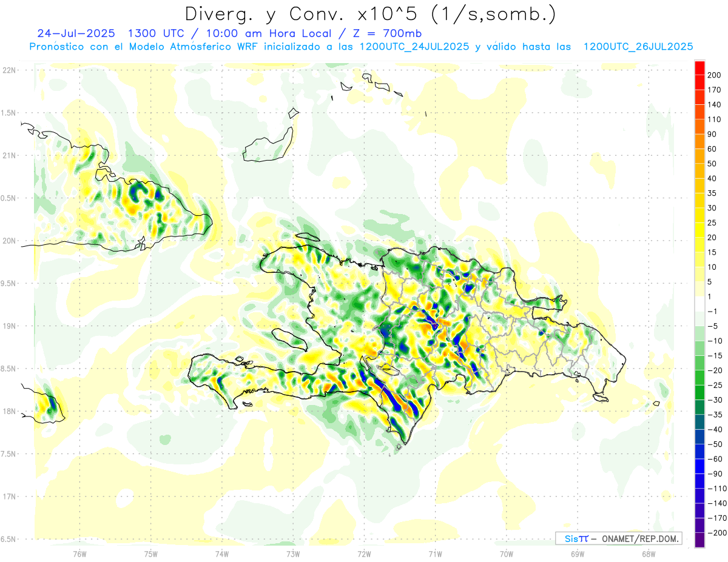Click the '75W' longitude axis label
728x562 pixels.
click(x=150, y=554)
